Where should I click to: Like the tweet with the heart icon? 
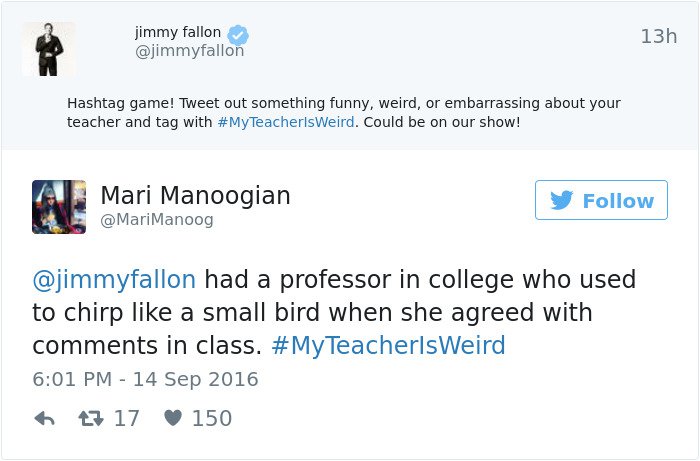[x=173, y=419]
